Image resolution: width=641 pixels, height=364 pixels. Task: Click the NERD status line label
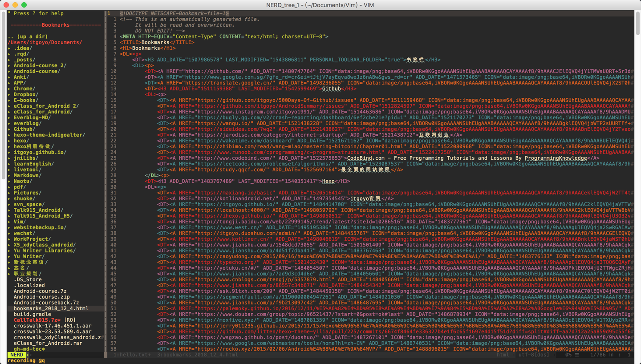(x=16, y=355)
